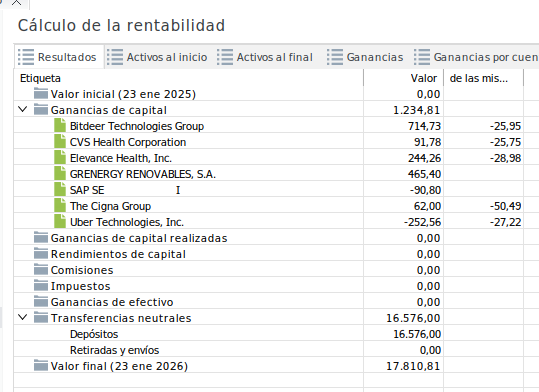
Task: Click the 16.576,00 value in the Depósitos row
Action: coord(417,334)
